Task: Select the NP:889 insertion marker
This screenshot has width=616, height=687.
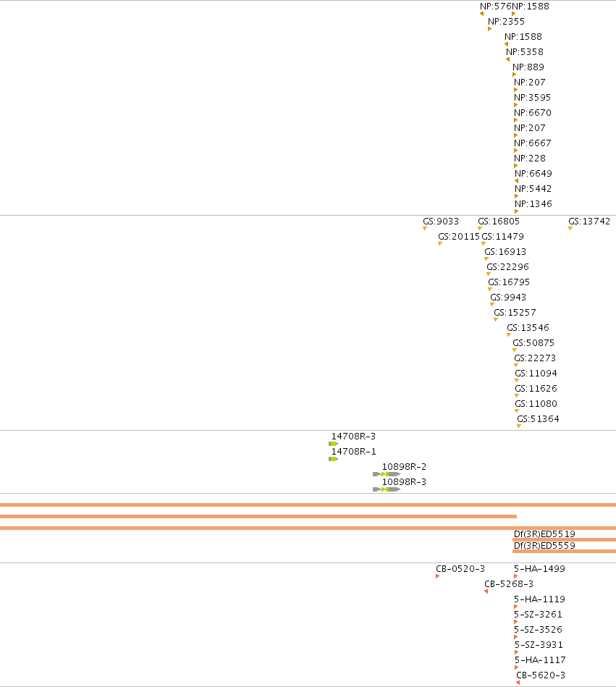Action: (515, 75)
